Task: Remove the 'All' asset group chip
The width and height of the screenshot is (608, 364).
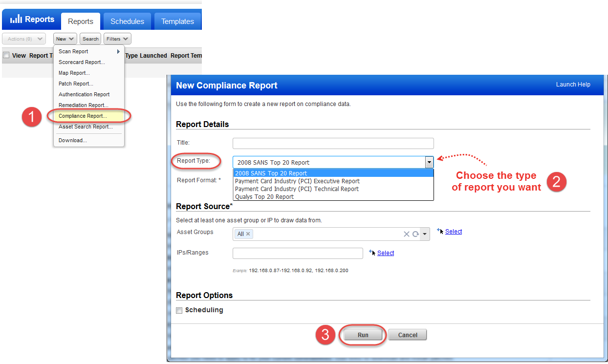Action: [248, 234]
